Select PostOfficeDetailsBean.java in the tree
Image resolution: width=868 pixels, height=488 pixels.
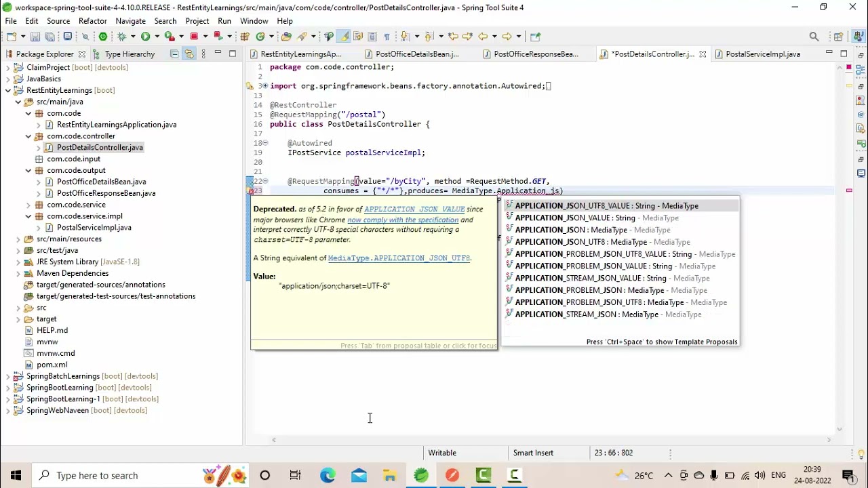(101, 182)
